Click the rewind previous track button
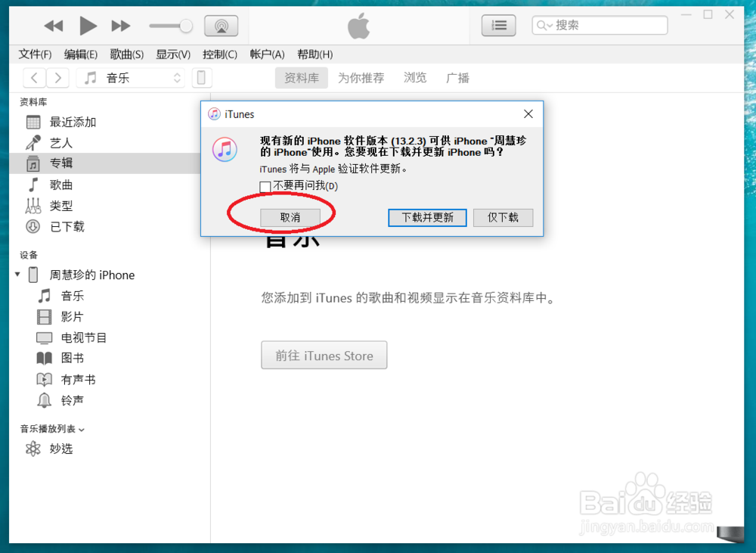The height and width of the screenshot is (553, 756). pos(54,26)
